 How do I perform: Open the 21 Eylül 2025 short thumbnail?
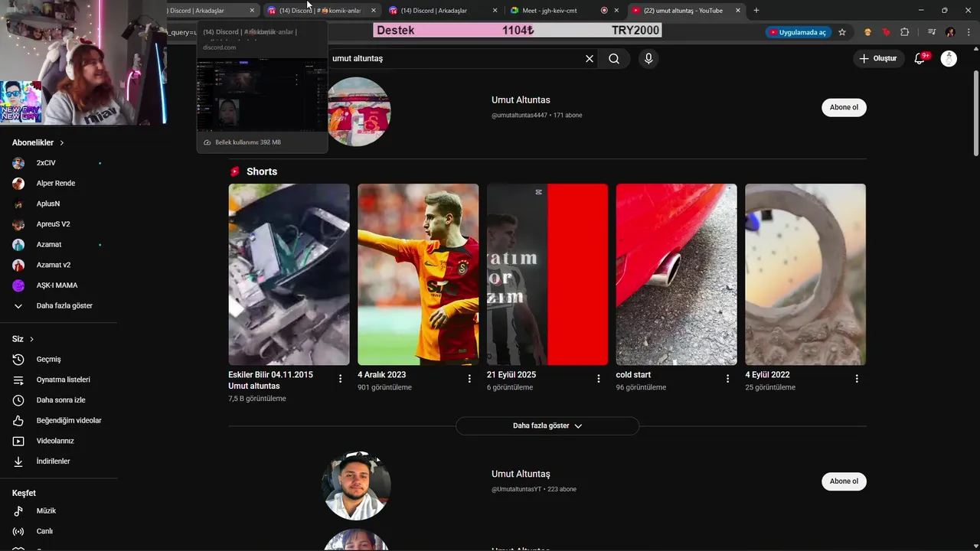point(547,274)
